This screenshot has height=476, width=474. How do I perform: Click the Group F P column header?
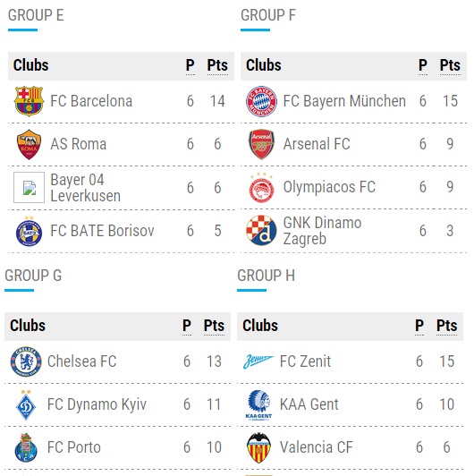pyautogui.click(x=423, y=65)
